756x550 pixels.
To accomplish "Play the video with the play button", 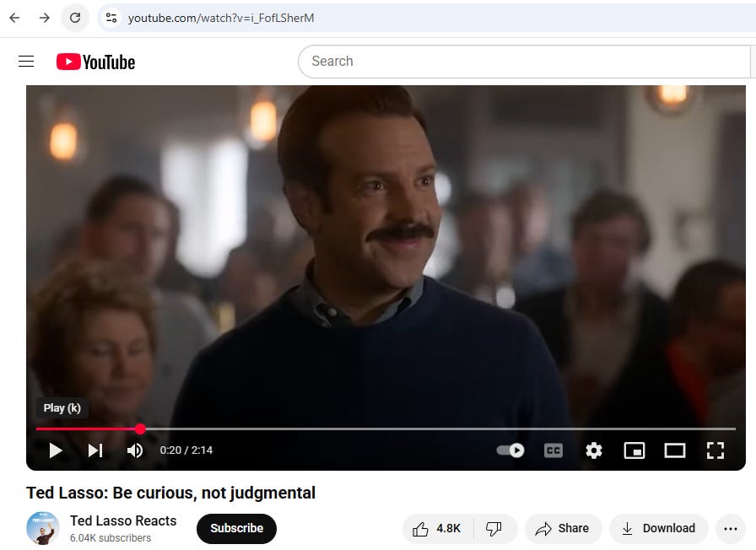I will pyautogui.click(x=56, y=450).
